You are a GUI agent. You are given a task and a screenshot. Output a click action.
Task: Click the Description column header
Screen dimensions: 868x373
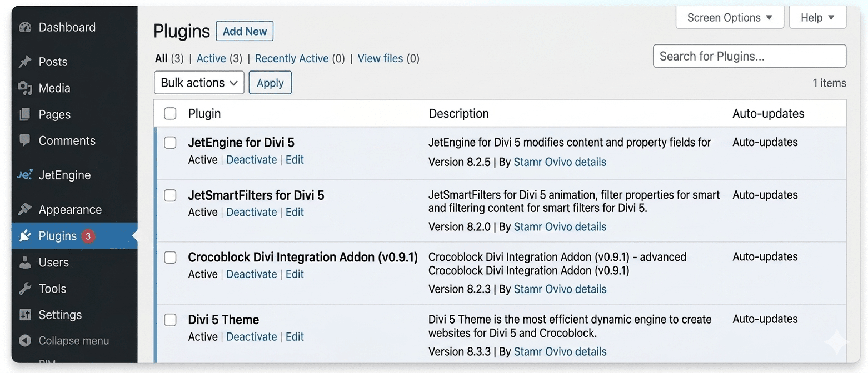tap(459, 113)
